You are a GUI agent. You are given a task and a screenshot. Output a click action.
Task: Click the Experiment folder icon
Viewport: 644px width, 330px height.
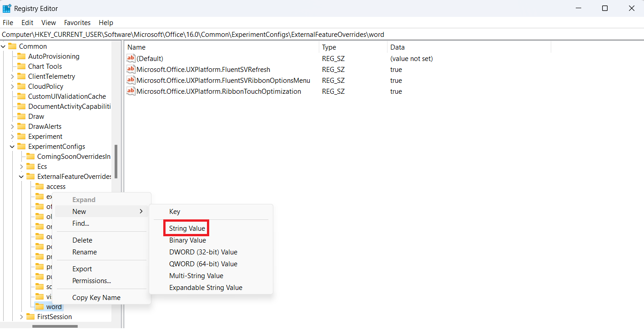coord(21,137)
